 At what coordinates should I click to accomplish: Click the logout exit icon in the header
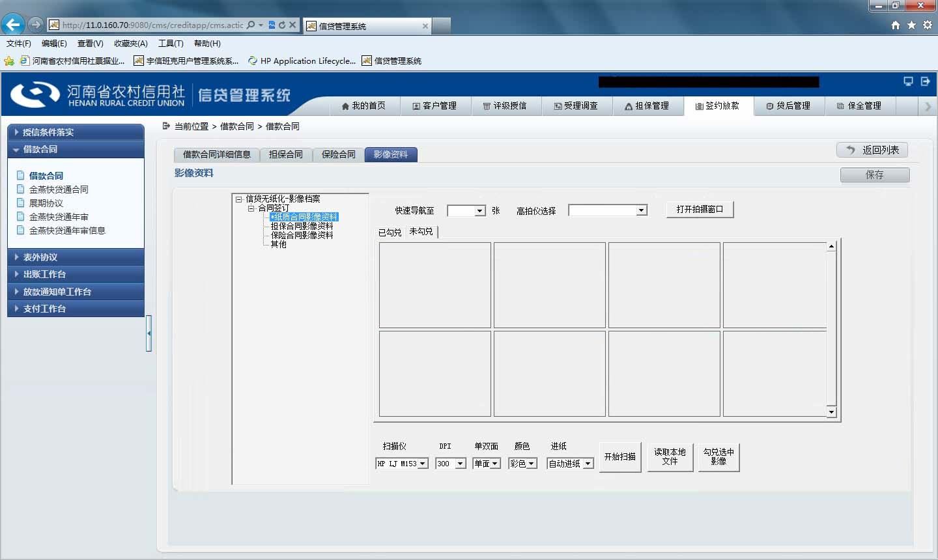925,81
